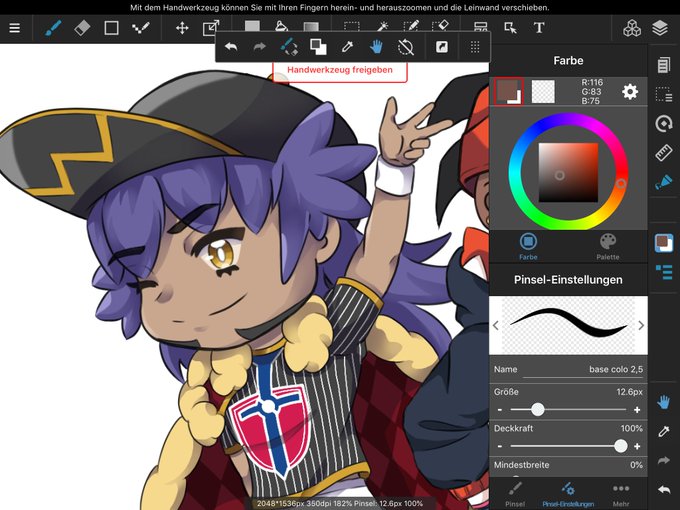
Task: Select the brown foreground color swatch
Action: 507,92
